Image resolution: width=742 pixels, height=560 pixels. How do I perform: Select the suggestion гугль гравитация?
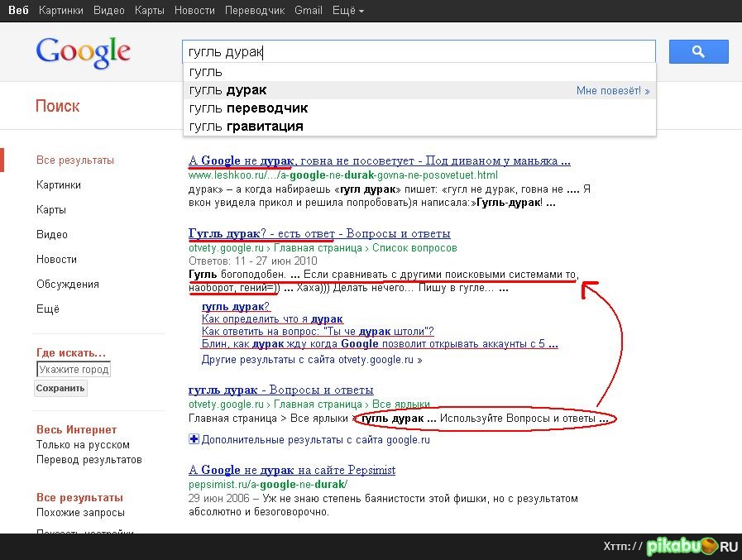[x=419, y=127]
